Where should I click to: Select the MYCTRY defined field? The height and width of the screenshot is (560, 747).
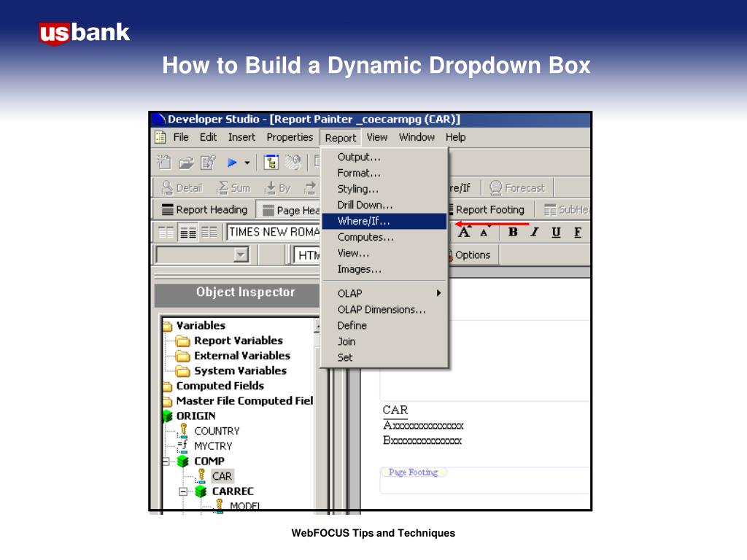[204, 446]
